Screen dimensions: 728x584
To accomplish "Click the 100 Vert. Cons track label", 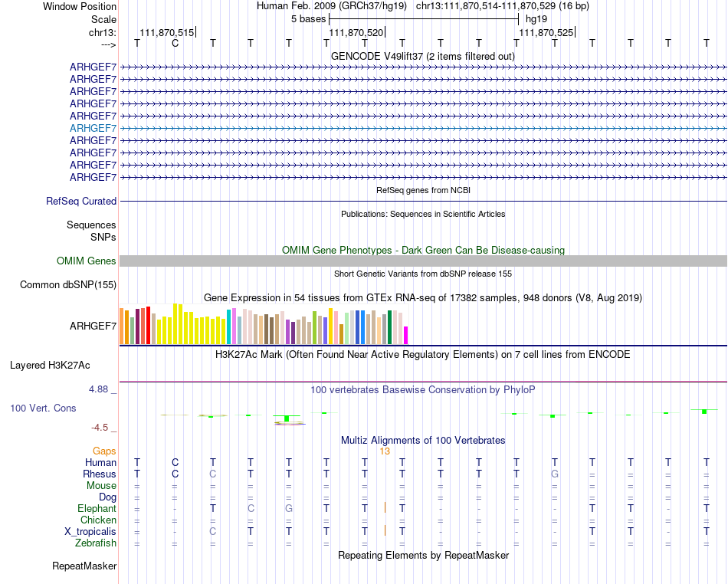I will click(x=43, y=408).
